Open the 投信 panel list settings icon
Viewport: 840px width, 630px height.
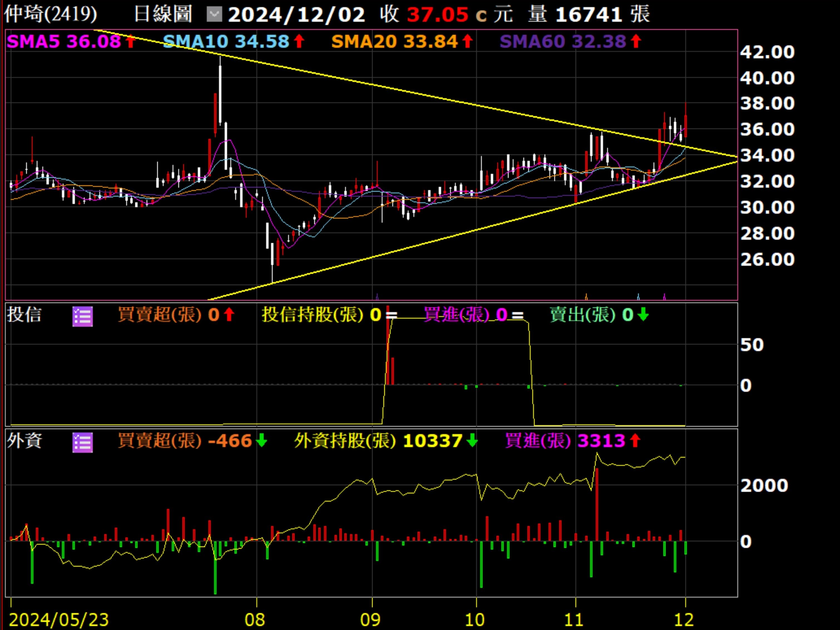pos(82,316)
